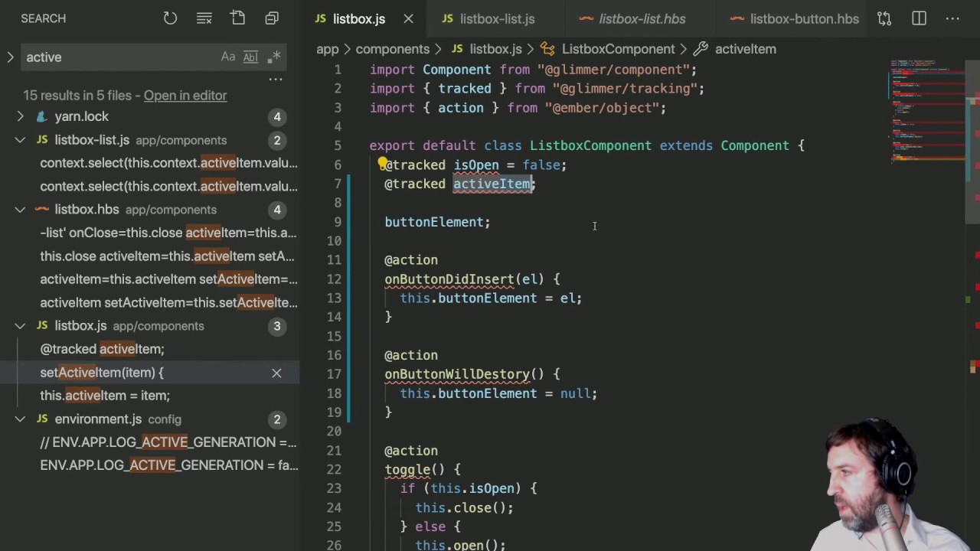This screenshot has width=980, height=551.
Task: Open 'activeItem=this.activeItem setActiveItem=' result
Action: (x=168, y=279)
